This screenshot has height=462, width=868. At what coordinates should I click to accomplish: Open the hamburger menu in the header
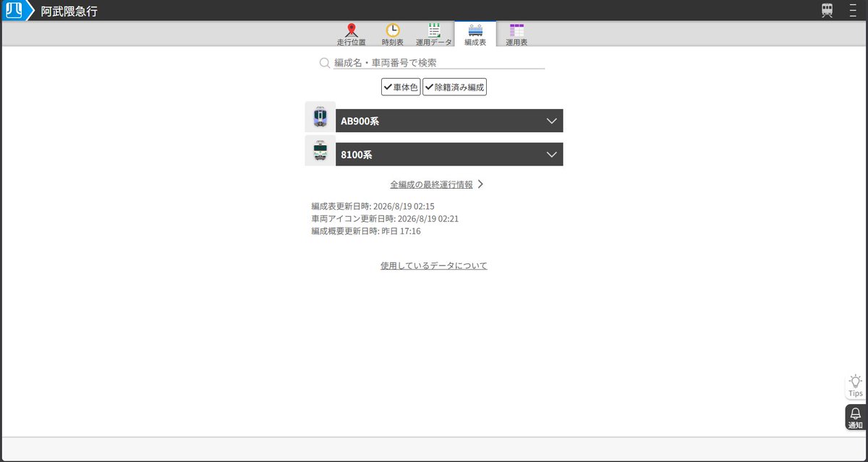coord(852,10)
